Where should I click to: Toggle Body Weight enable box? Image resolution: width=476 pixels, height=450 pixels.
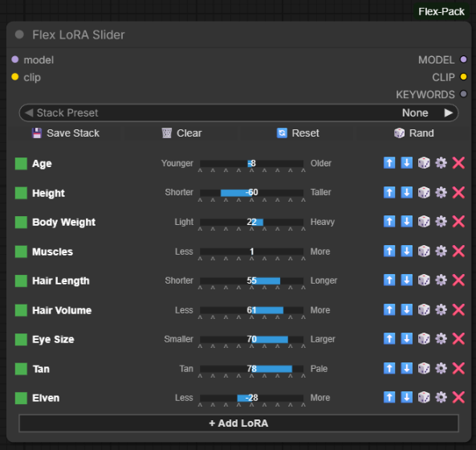click(x=21, y=222)
